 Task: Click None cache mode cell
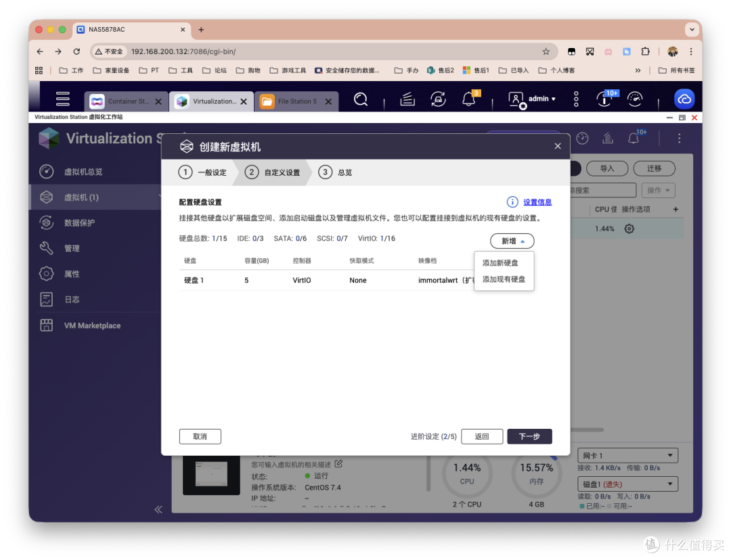[357, 280]
